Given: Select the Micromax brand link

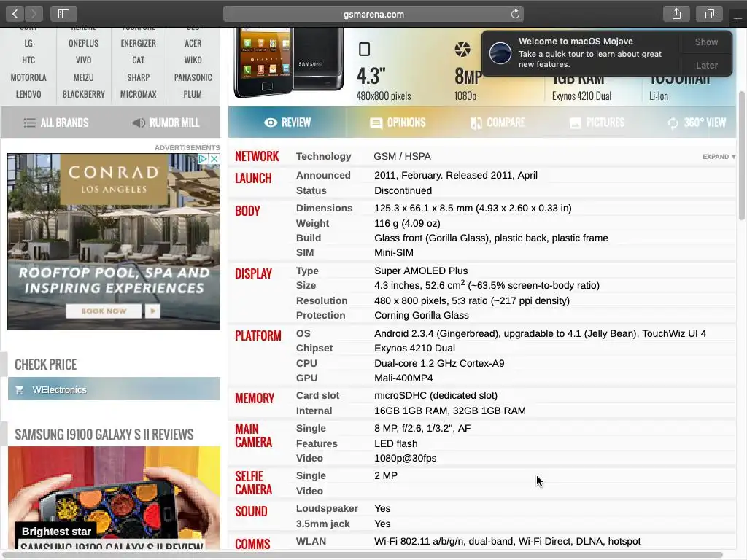Looking at the screenshot, I should [x=138, y=94].
